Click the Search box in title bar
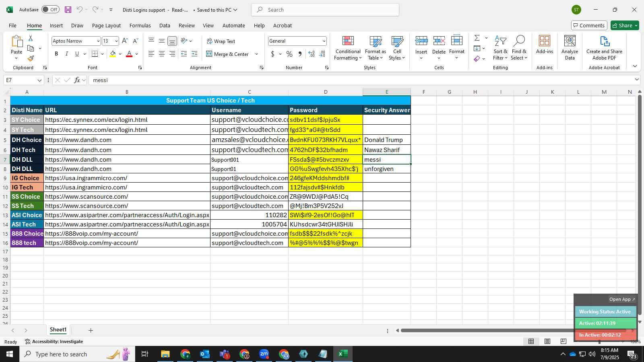Screen dimensions: 644x362 (325, 10)
